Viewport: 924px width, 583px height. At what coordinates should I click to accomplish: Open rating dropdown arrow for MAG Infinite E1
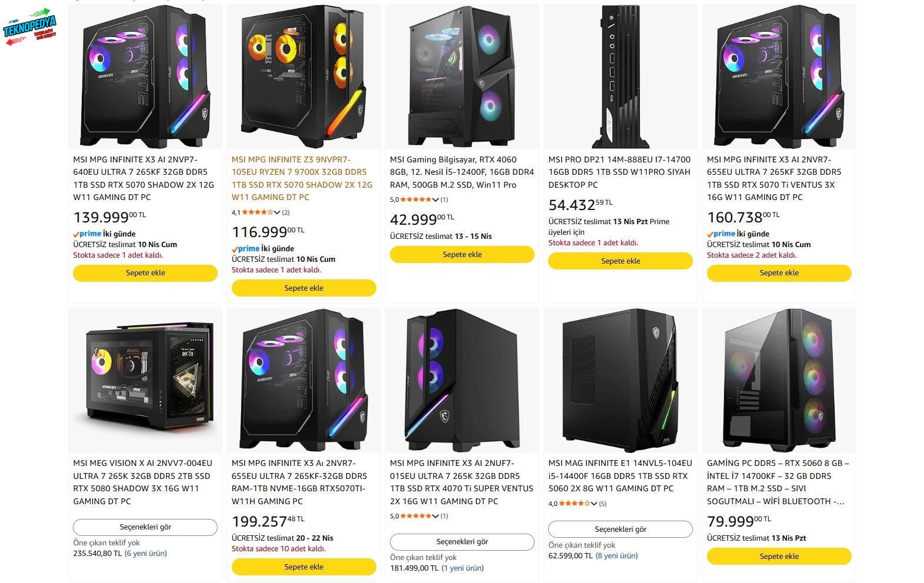(x=593, y=504)
